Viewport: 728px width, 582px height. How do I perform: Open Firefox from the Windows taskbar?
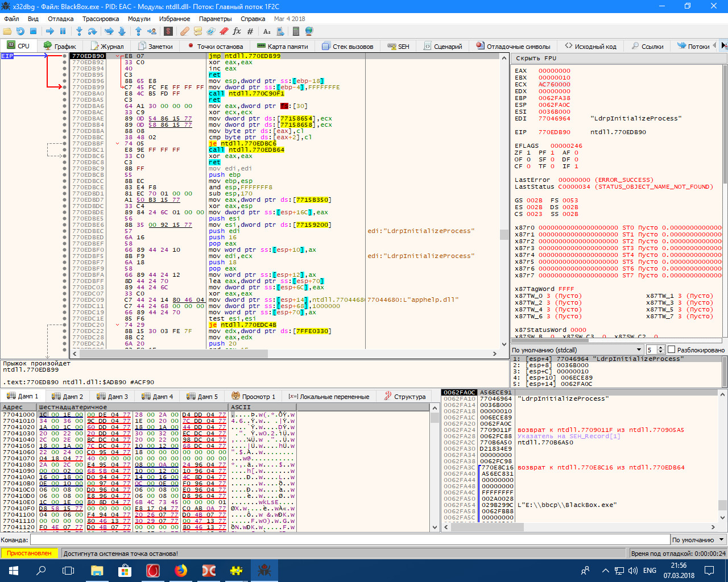[x=181, y=570]
